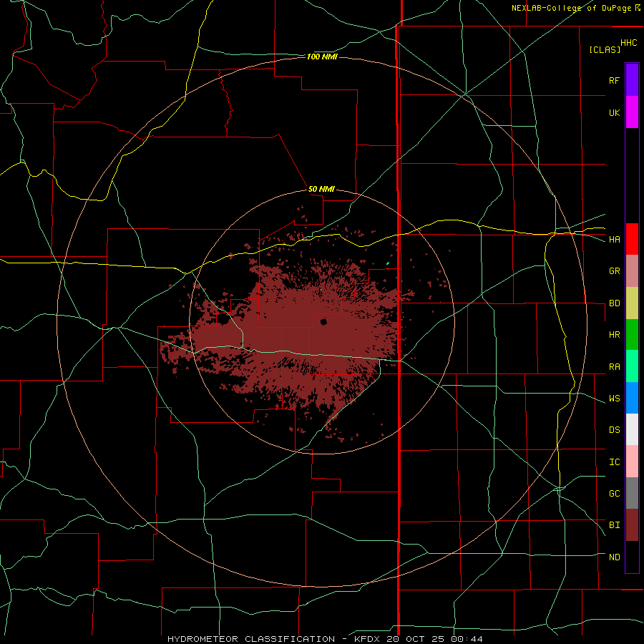Click the IC legend label
Screen dimensions: 644x644
point(614,462)
